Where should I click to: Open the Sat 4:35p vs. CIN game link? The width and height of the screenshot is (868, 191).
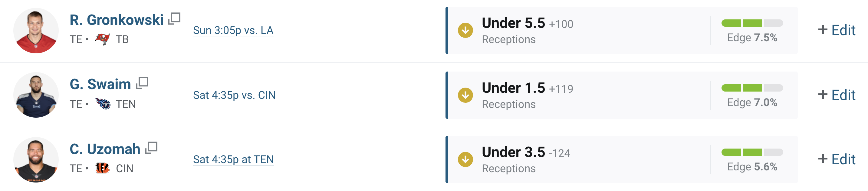click(234, 95)
